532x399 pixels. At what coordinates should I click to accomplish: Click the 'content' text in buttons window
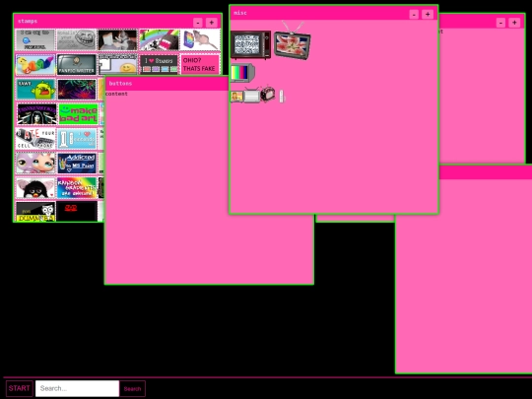tap(116, 94)
